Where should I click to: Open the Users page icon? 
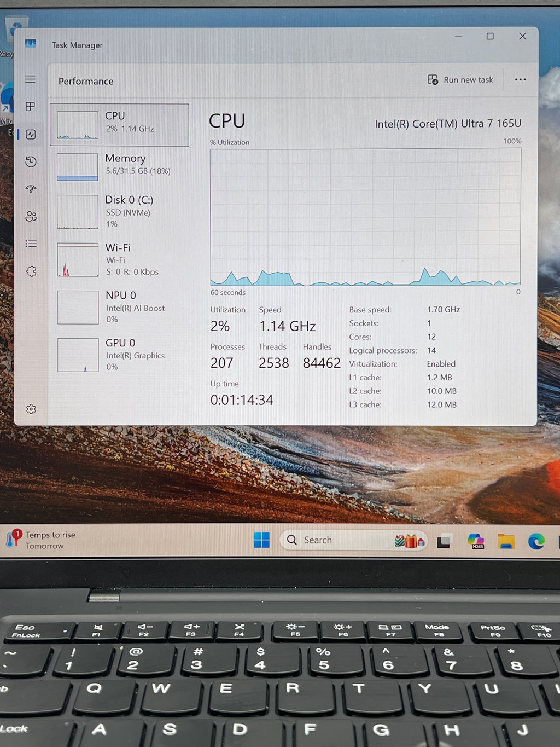(31, 216)
